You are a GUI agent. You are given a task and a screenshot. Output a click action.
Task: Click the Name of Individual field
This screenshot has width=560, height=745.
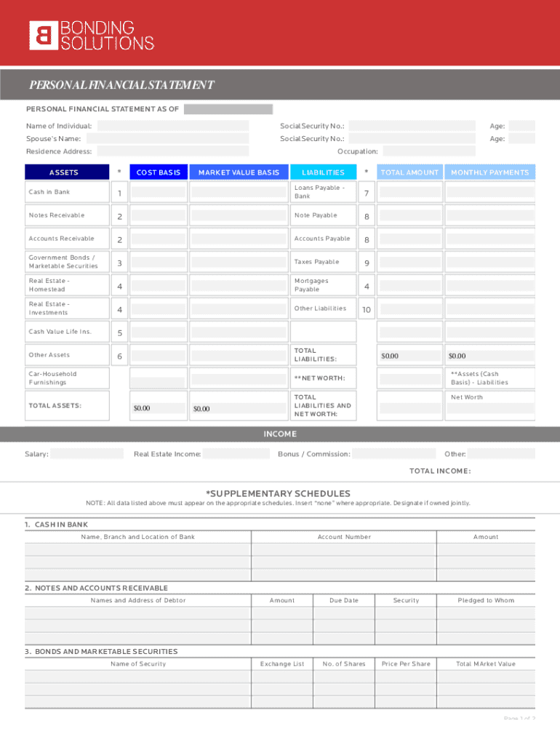(173, 126)
